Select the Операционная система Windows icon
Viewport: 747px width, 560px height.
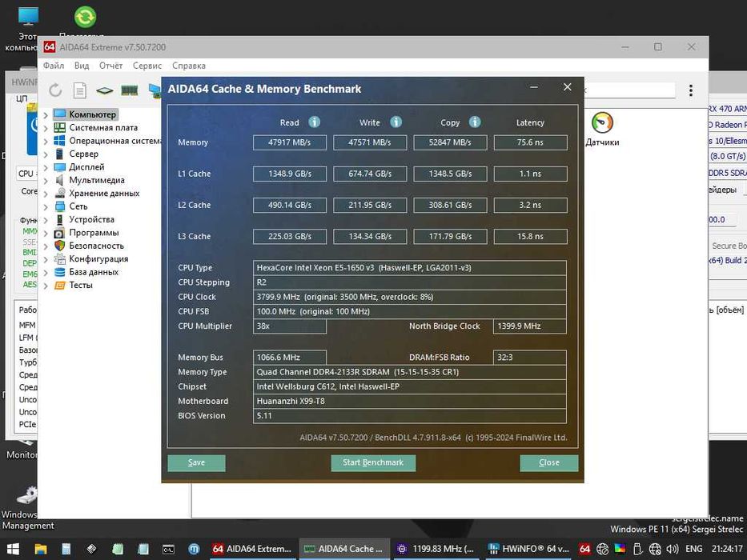click(59, 141)
